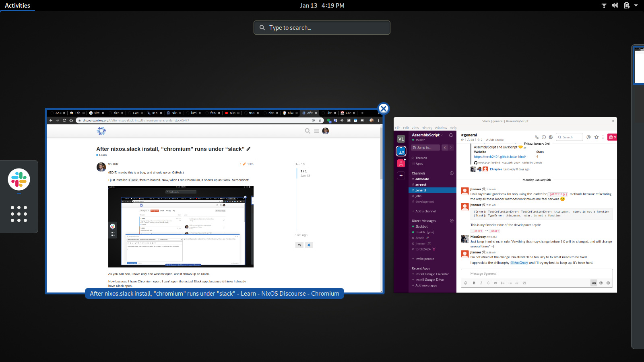The image size is (644, 362).
Task: Open the Wi-Fi status icon in top bar
Action: pos(604,6)
